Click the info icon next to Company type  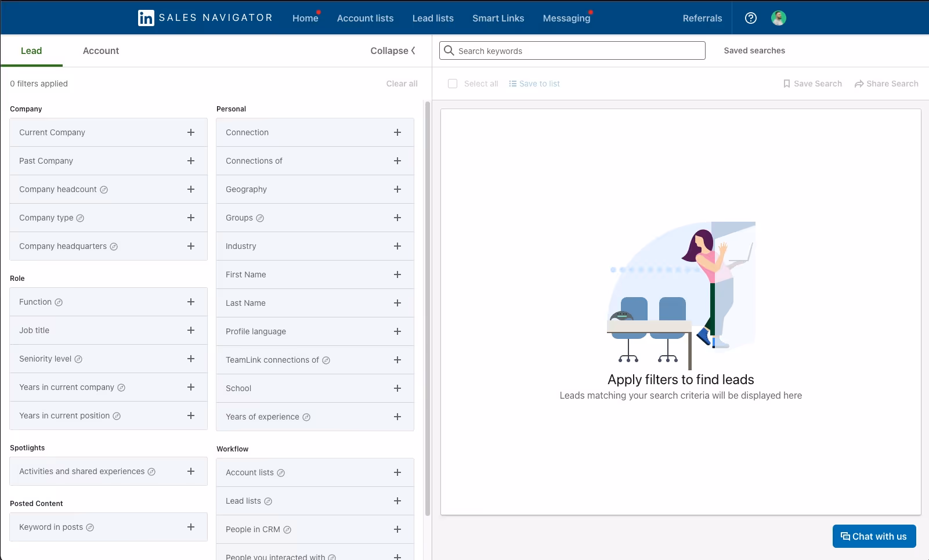point(80,218)
